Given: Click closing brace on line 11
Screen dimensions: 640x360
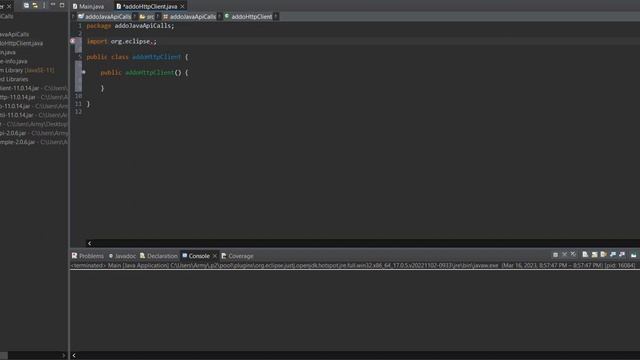Looking at the screenshot, I should [88, 104].
